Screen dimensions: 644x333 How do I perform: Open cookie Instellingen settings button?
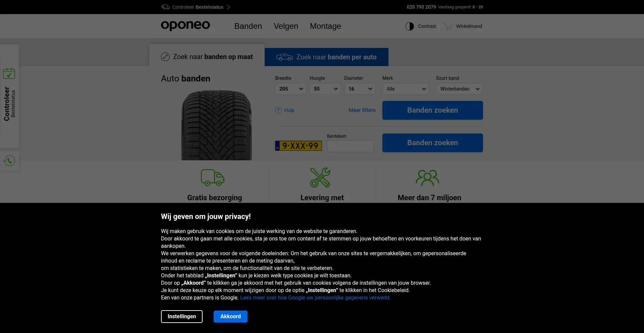coord(181,317)
